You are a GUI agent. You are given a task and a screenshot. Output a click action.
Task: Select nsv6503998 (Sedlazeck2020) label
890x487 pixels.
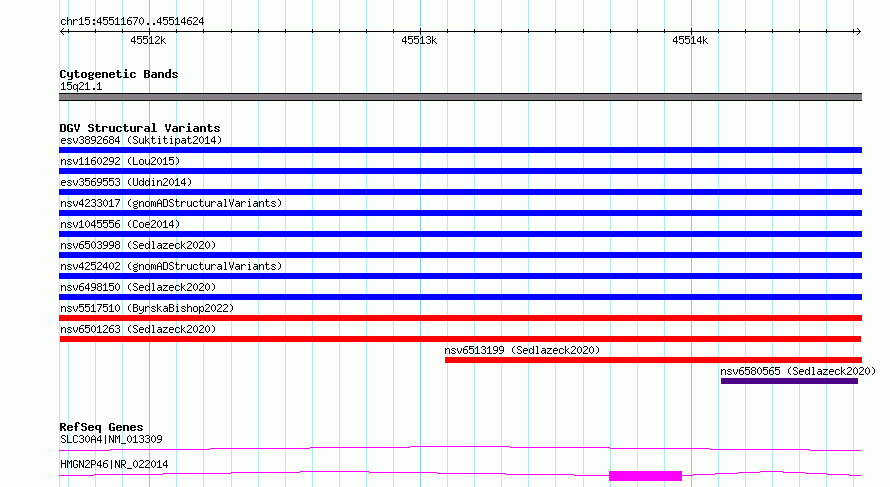point(138,245)
